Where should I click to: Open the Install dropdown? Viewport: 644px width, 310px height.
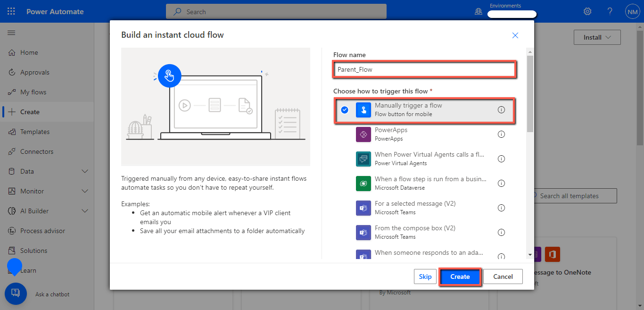tap(597, 37)
